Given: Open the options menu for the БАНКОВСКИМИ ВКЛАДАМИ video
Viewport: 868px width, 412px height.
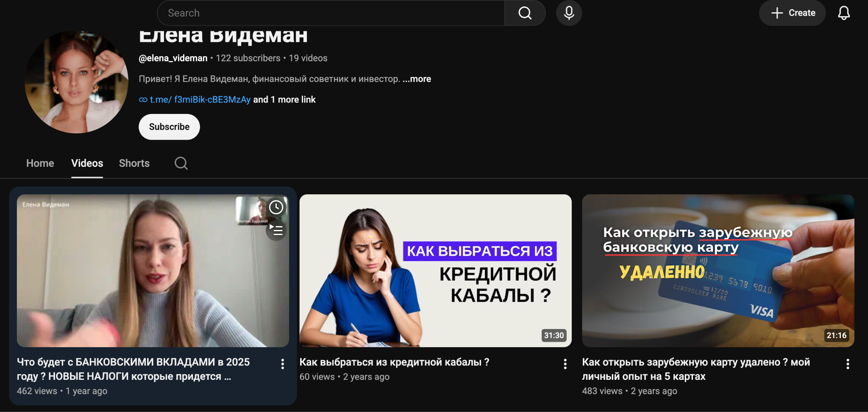Looking at the screenshot, I should pyautogui.click(x=283, y=364).
